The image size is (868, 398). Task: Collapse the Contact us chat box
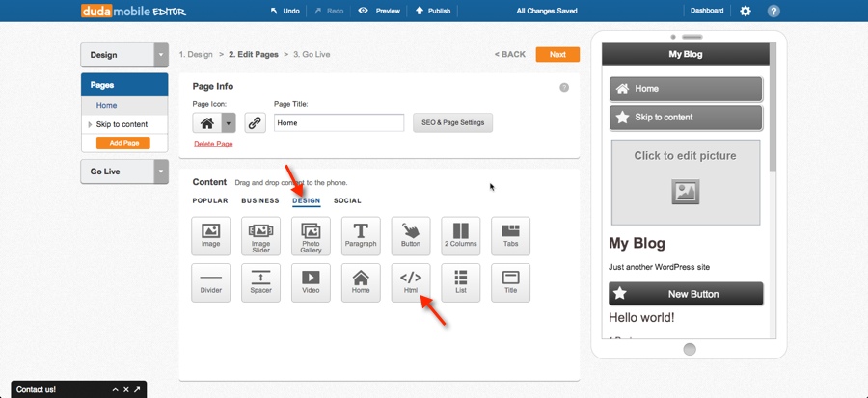point(115,389)
